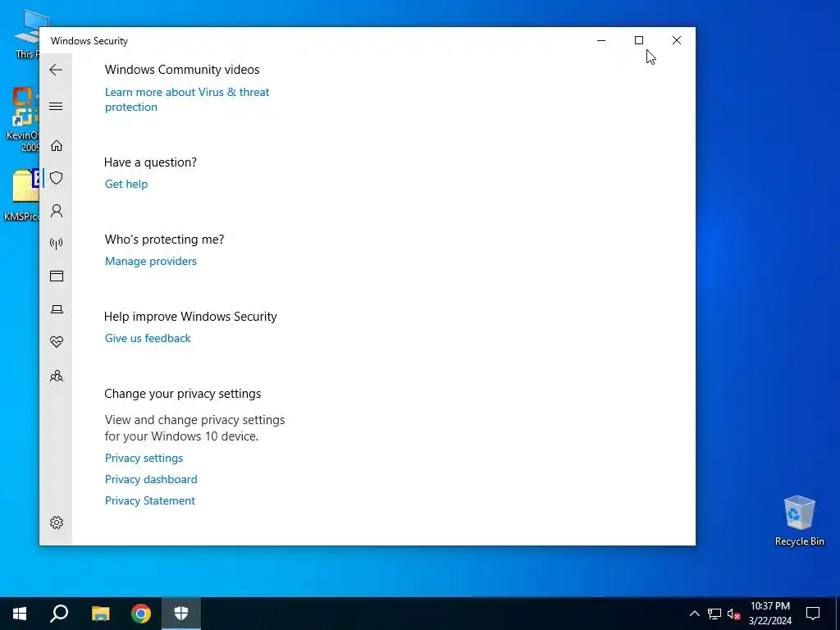Launch File Explorer from the taskbar
This screenshot has height=630, width=840.
pos(100,614)
